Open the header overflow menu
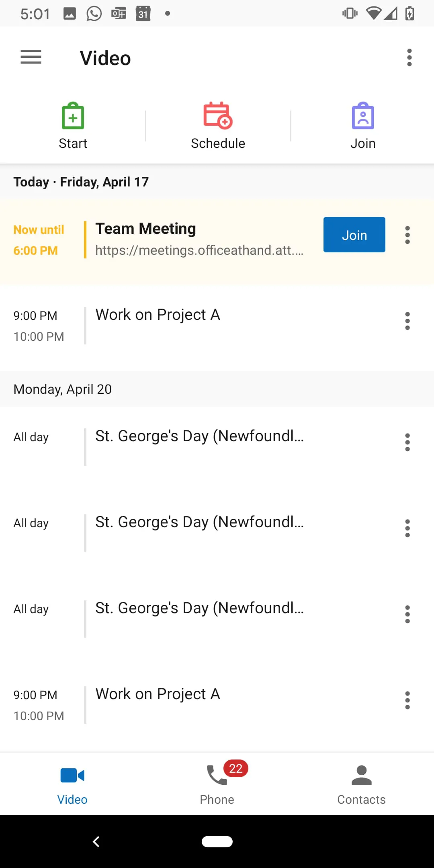 tap(409, 58)
